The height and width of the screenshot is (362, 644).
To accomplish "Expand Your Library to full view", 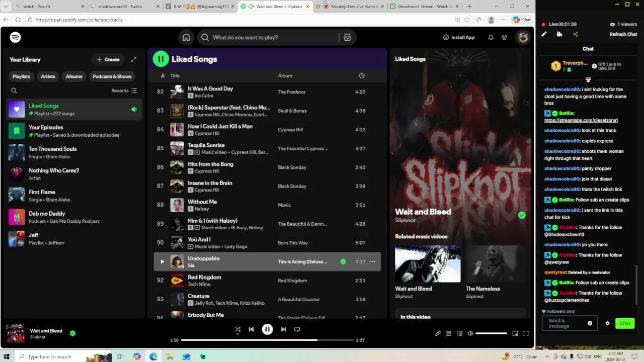I will click(x=134, y=59).
